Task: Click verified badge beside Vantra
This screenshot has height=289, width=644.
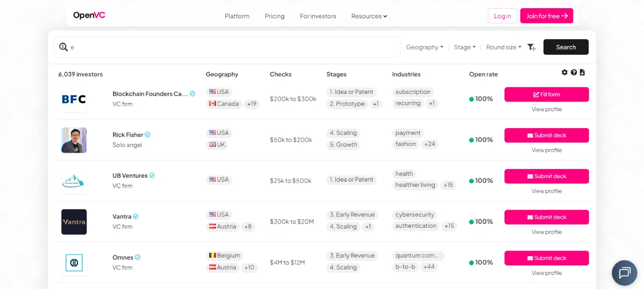Action: click(x=136, y=216)
